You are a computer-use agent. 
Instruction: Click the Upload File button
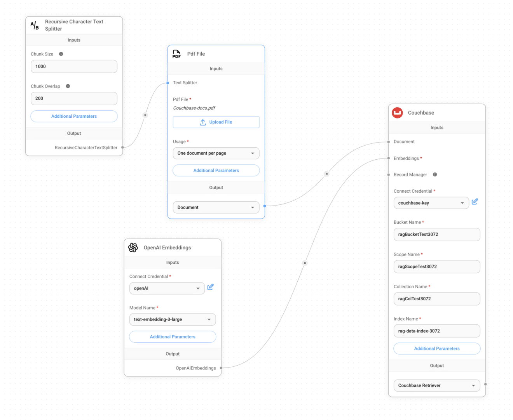click(x=216, y=122)
